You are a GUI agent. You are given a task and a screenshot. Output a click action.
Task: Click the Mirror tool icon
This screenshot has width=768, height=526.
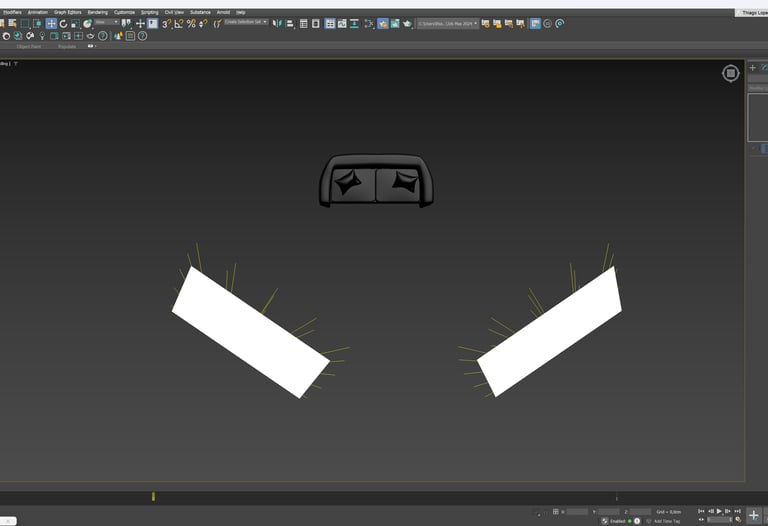click(x=278, y=24)
